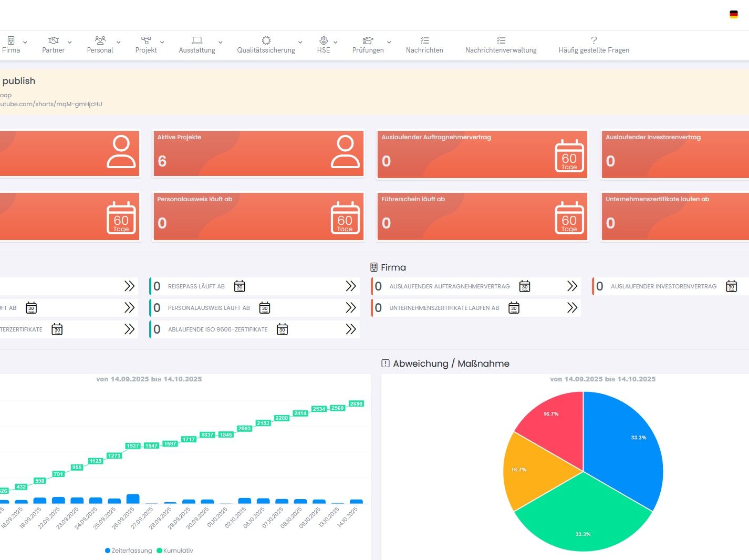Toggle Kumulativ series in chart legend
This screenshot has width=749, height=560.
point(175,551)
